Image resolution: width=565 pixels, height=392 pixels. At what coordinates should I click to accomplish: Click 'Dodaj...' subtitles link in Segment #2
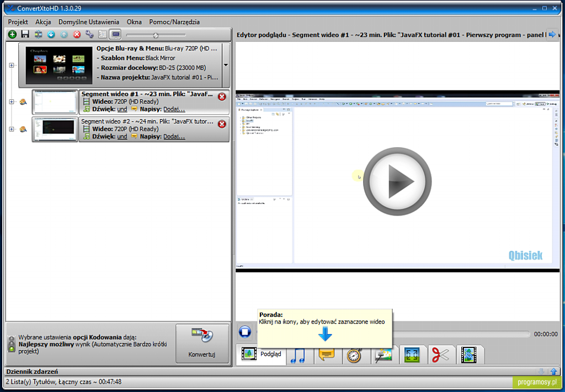pos(174,136)
